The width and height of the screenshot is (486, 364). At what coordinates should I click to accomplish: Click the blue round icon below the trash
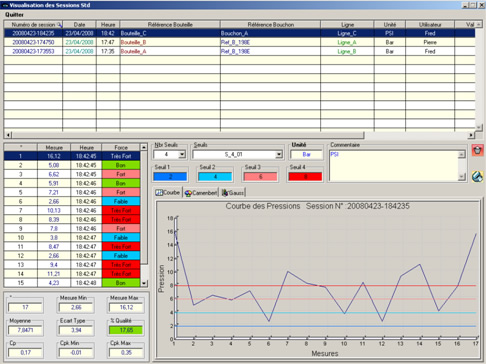click(x=477, y=176)
